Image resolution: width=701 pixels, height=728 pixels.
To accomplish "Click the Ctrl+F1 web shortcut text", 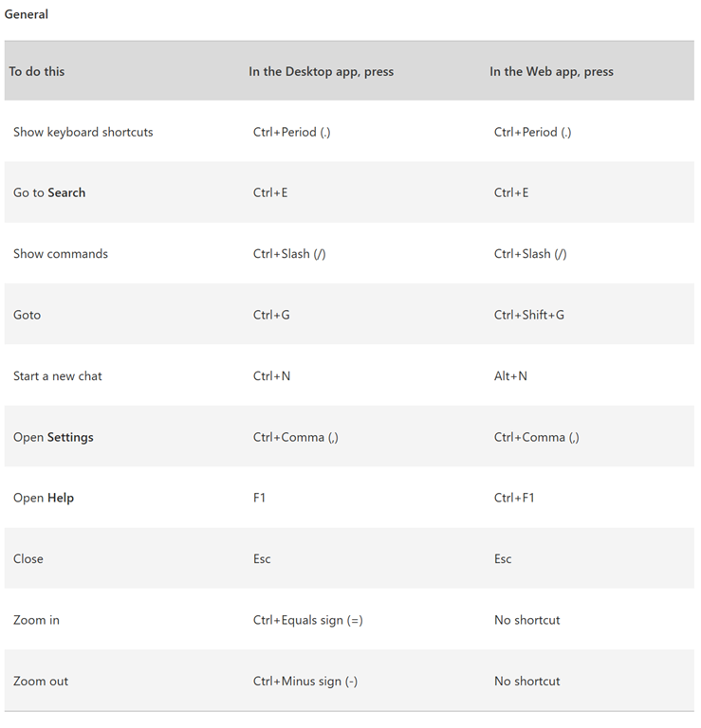I will click(x=514, y=498).
